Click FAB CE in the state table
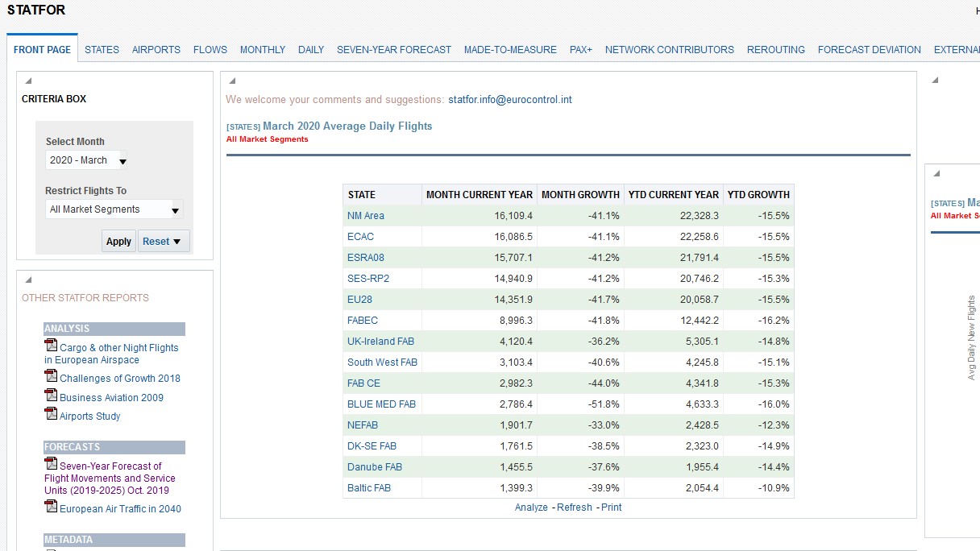 [363, 383]
